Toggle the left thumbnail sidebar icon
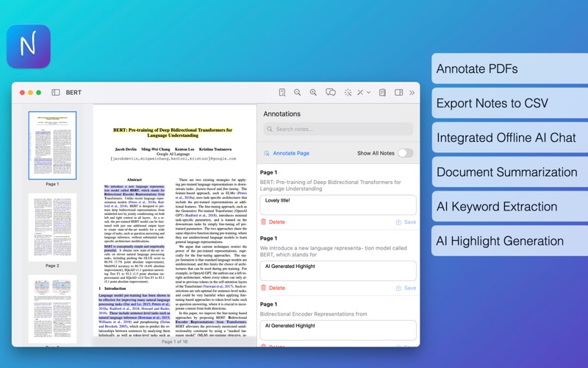This screenshot has height=368, width=588. tap(56, 93)
